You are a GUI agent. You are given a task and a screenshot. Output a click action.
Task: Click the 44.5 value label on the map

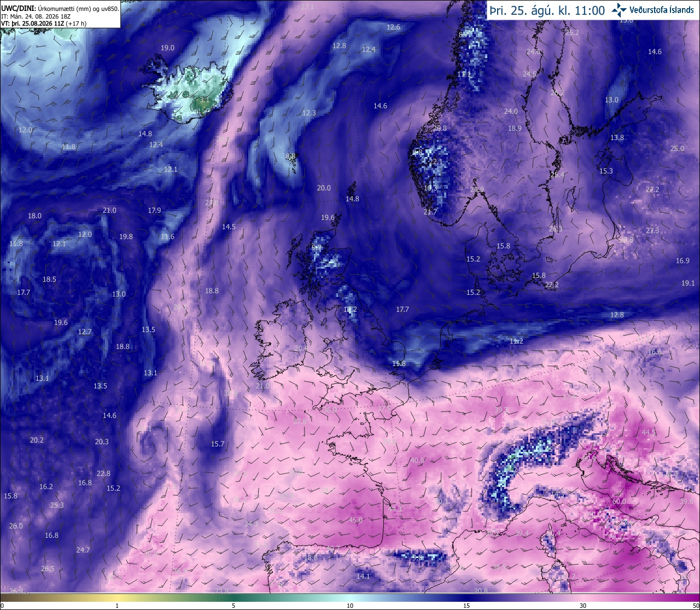[649, 432]
